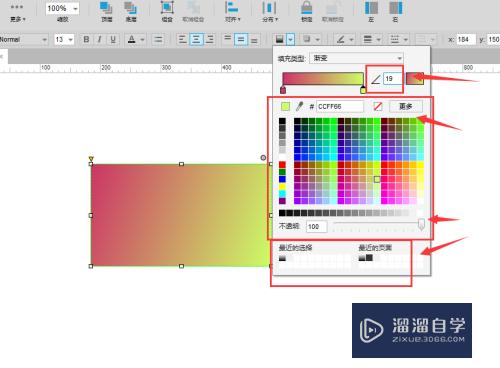Toggle Italic text formatting
Image resolution: width=500 pixels, height=368 pixels.
[99, 39]
